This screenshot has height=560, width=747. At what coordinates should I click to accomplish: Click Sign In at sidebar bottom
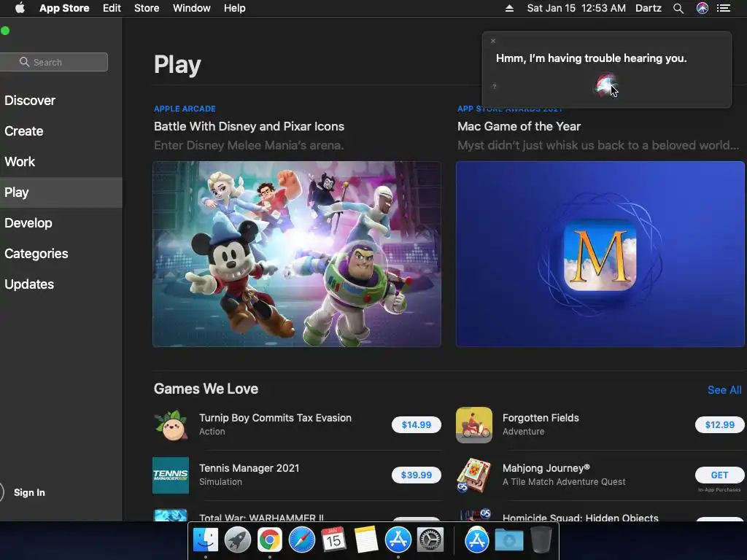coord(29,492)
